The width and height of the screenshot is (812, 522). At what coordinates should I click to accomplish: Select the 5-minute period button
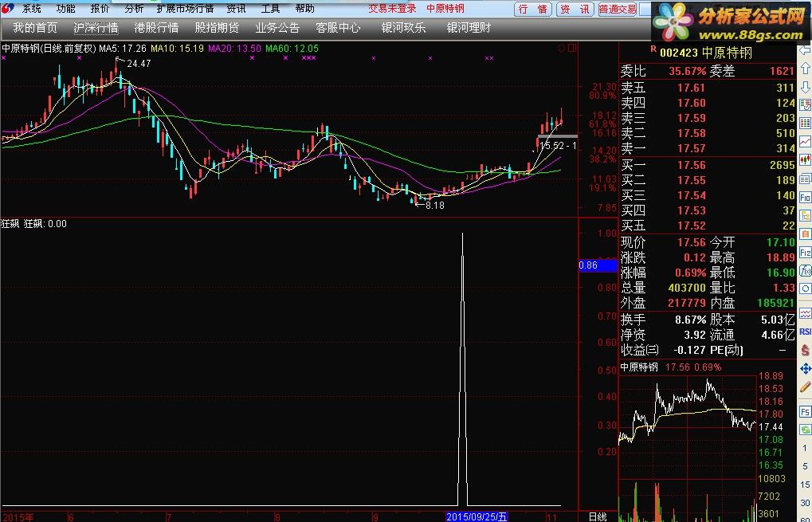pyautogui.click(x=806, y=465)
